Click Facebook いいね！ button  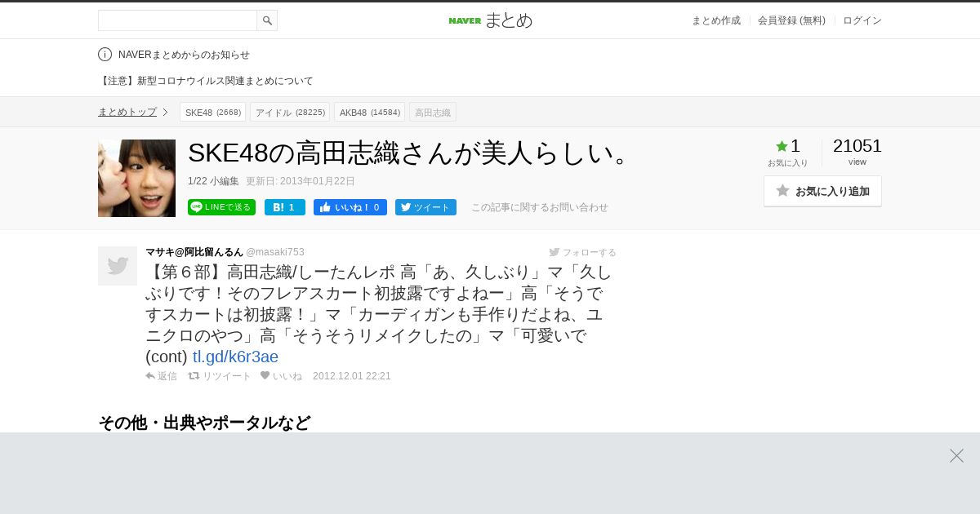click(x=350, y=207)
